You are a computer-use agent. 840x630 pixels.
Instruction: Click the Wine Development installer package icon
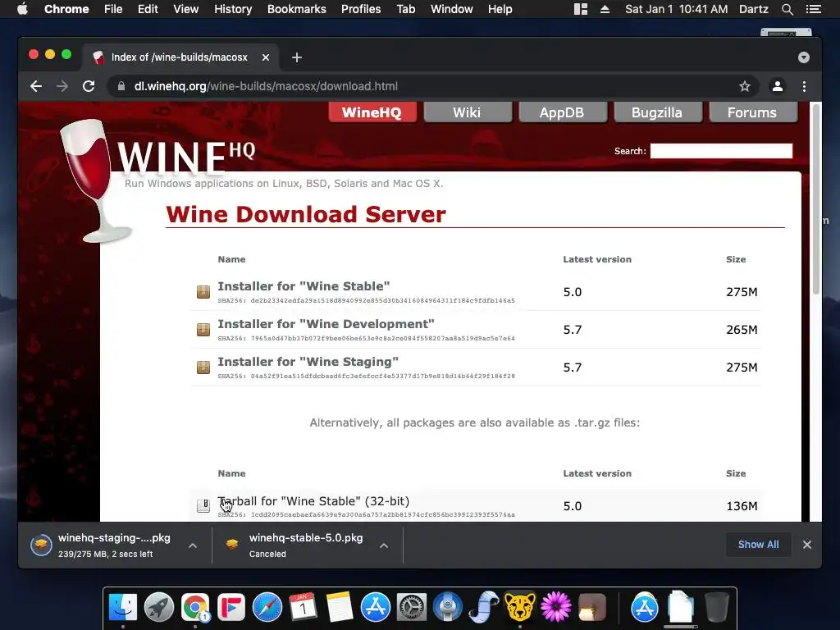point(203,330)
